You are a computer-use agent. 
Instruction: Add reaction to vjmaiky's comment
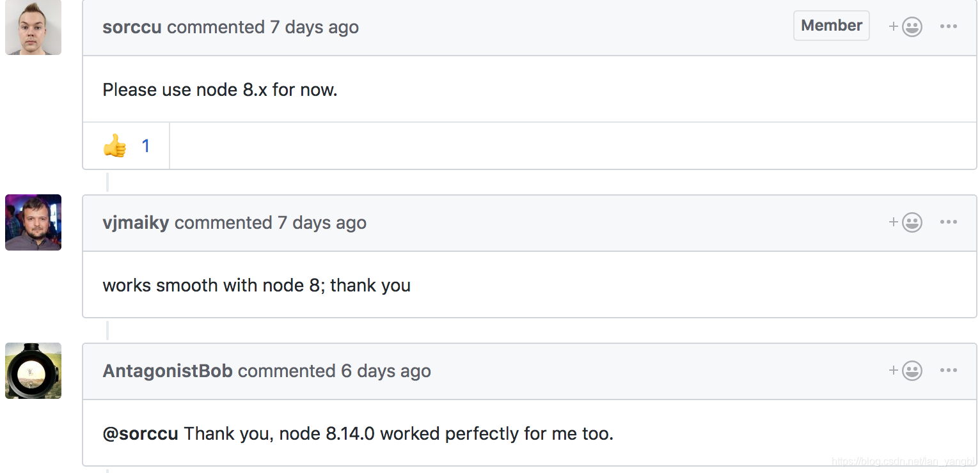[x=906, y=222]
